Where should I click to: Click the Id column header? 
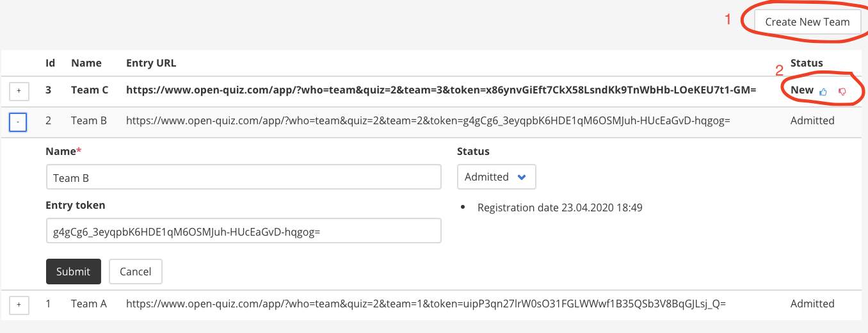[51, 63]
